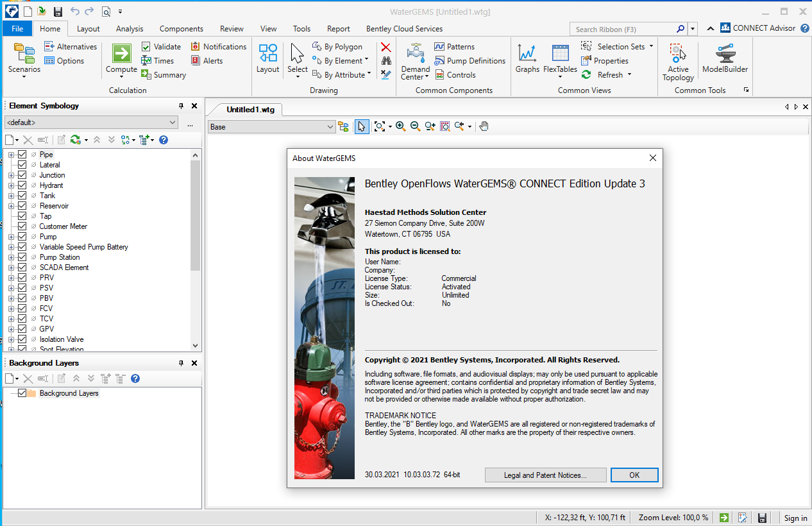The image size is (812, 526).
Task: Click Zoom In magnifier in drawing toolbar
Action: [401, 126]
